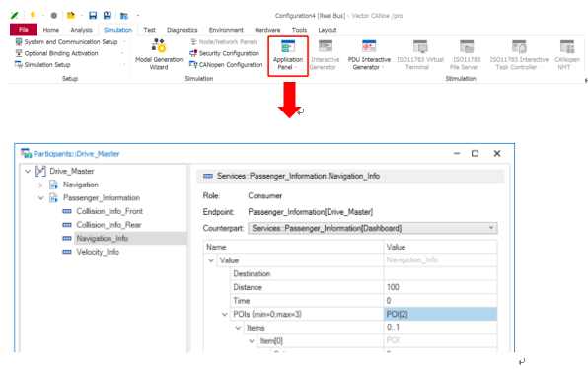Switch to the Simulation tab

(x=117, y=30)
